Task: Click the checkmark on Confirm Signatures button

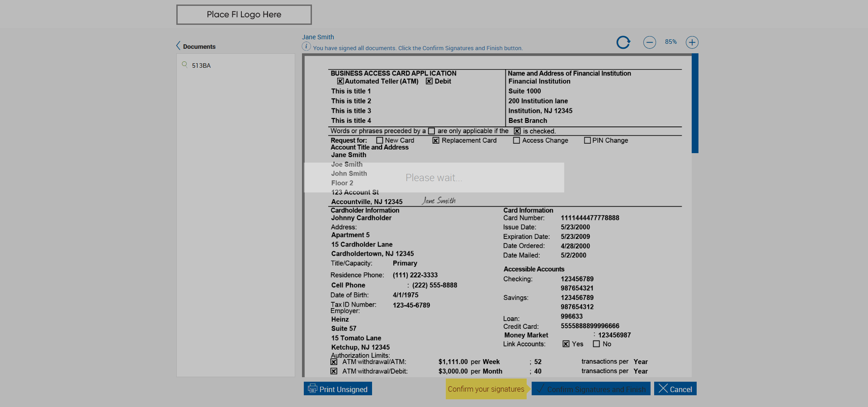Action: click(540, 389)
